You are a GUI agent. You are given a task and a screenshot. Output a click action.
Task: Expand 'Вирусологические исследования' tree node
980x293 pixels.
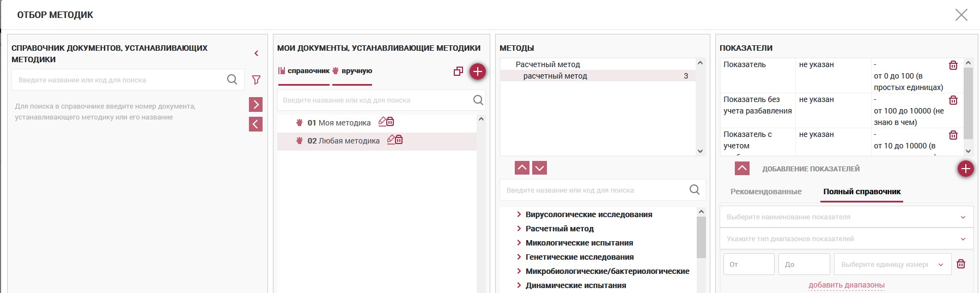click(519, 214)
